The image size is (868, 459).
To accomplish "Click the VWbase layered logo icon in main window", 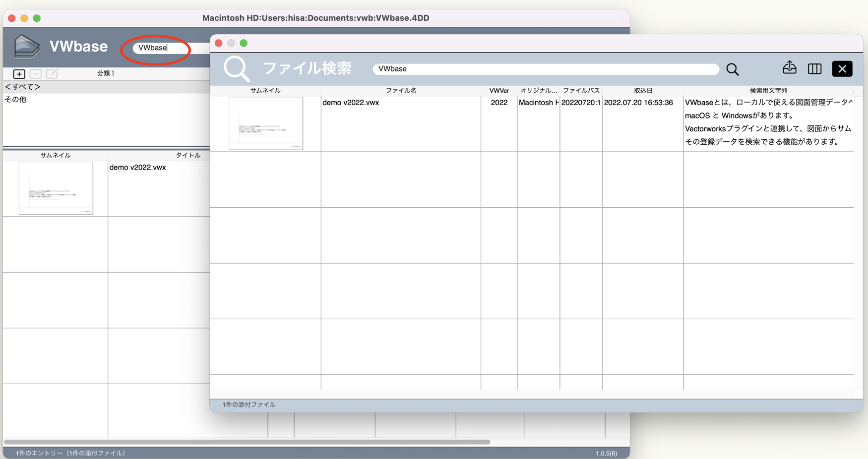I will click(27, 47).
